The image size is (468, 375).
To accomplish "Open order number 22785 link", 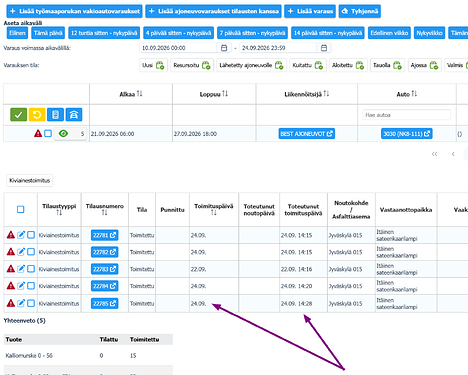I will (x=104, y=303).
